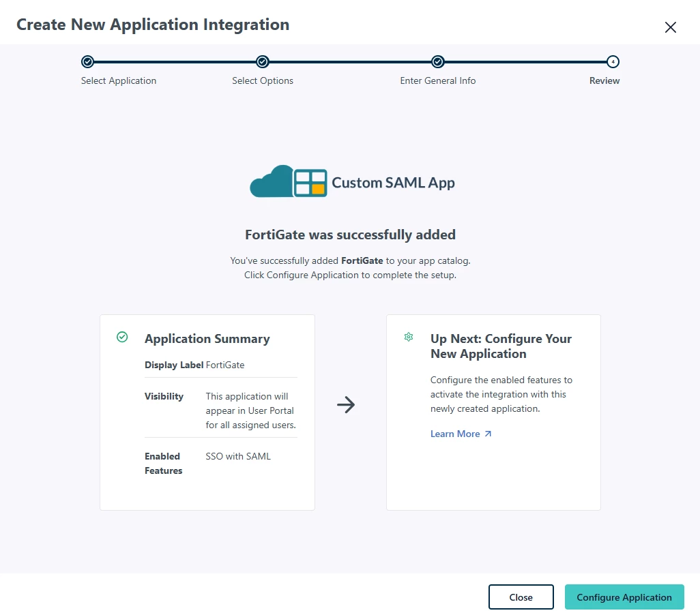Click 'Click Configure Application to complete the setup' text
This screenshot has height=615, width=700.
(x=350, y=275)
